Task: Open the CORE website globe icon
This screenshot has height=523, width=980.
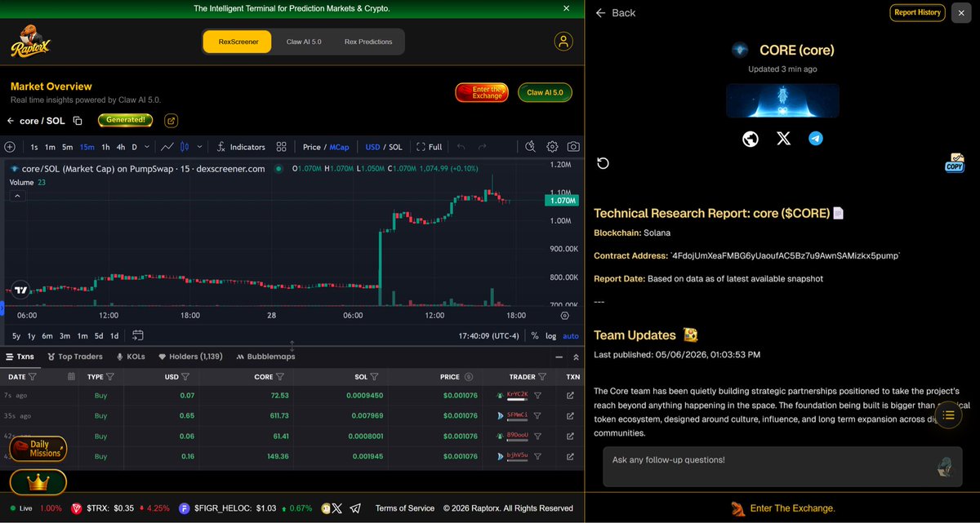Action: click(751, 140)
